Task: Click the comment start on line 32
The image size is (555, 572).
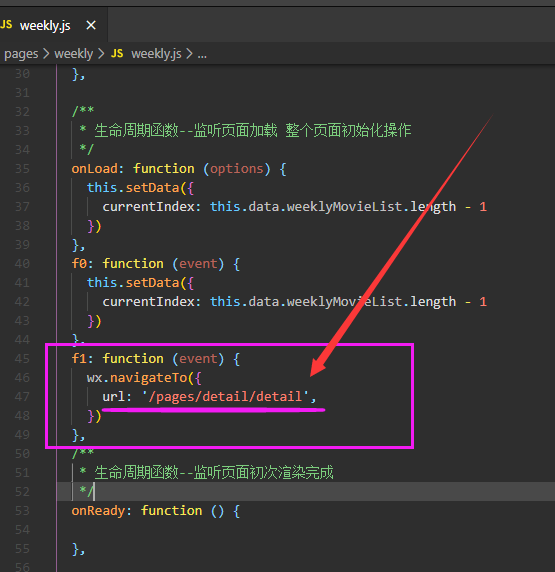Action: (x=83, y=111)
